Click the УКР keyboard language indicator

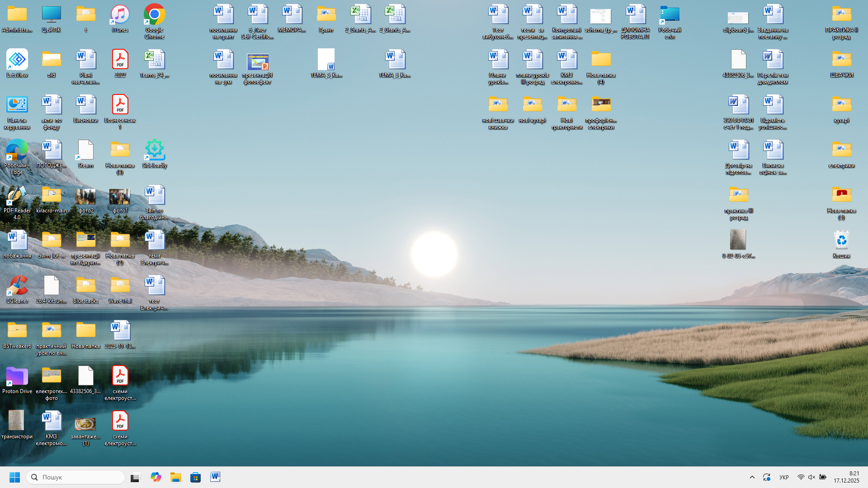pyautogui.click(x=784, y=477)
